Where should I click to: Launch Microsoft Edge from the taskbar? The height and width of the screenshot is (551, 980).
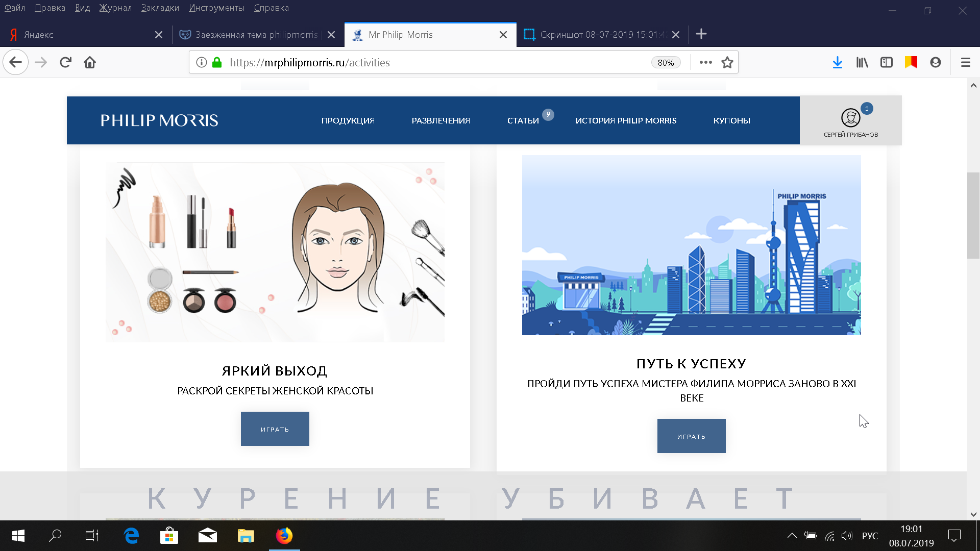click(x=131, y=536)
